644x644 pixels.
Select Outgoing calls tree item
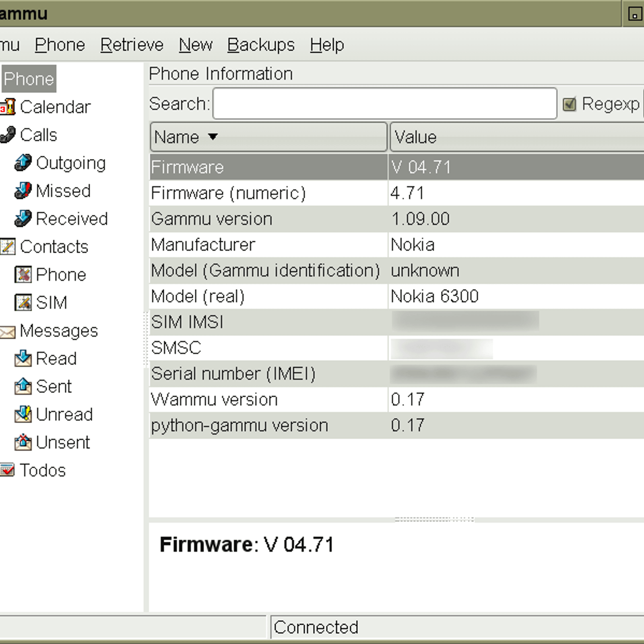[71, 163]
